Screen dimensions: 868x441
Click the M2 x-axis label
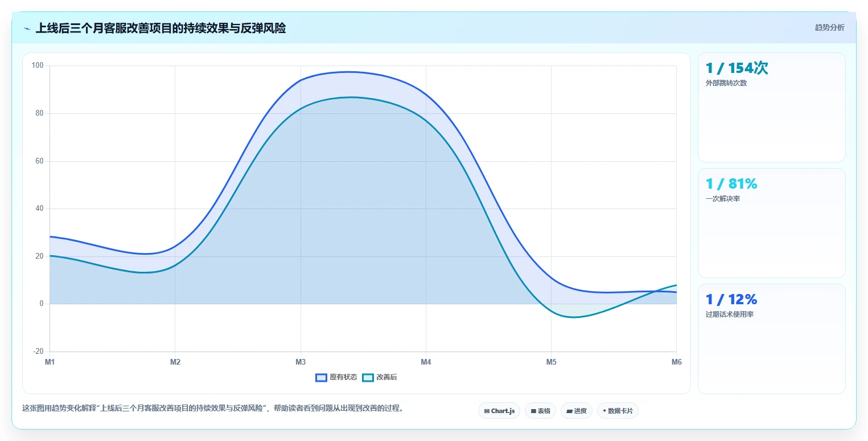(x=175, y=362)
